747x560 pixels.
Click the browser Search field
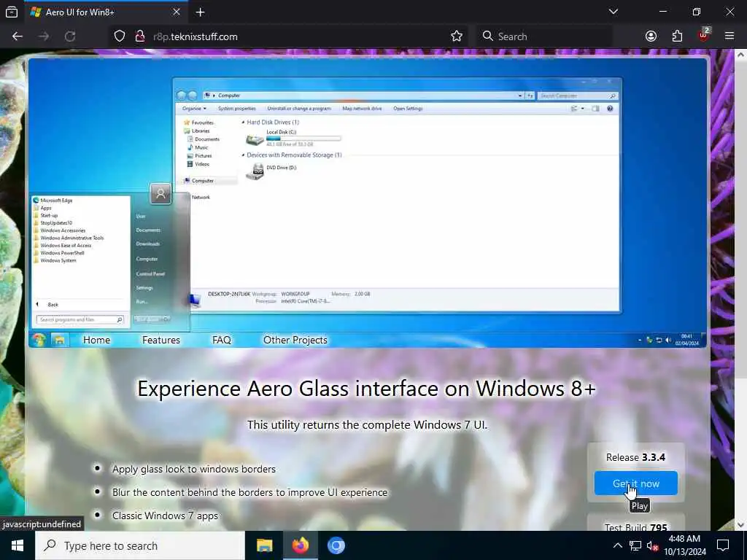(x=546, y=36)
